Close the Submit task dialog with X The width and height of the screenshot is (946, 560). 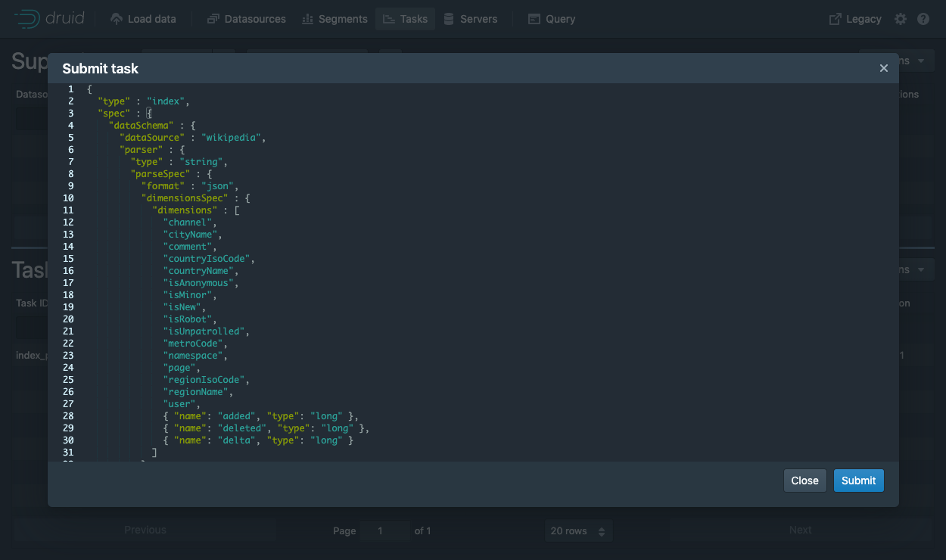click(x=883, y=68)
